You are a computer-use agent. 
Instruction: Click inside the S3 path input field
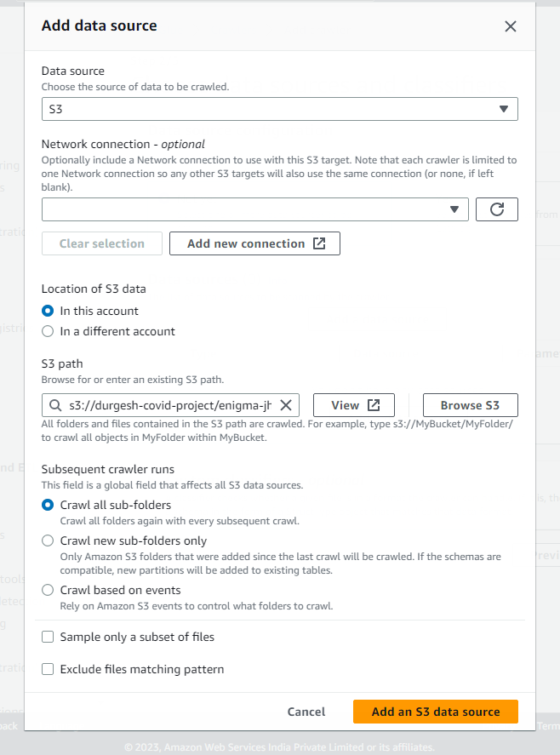(x=170, y=404)
